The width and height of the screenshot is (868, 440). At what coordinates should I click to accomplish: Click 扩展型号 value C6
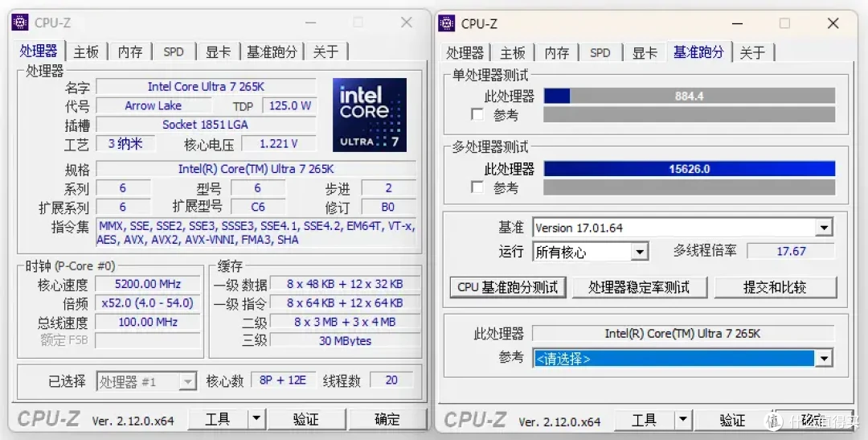click(258, 207)
